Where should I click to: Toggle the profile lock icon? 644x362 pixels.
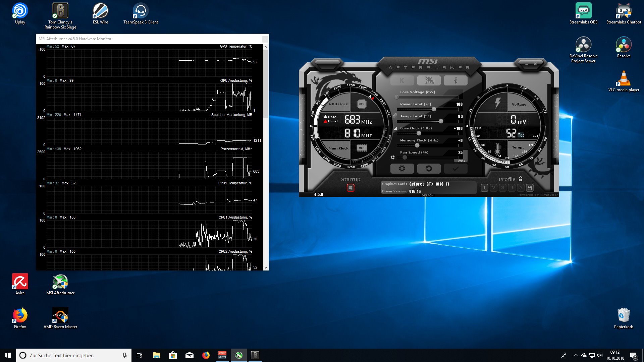(x=521, y=179)
